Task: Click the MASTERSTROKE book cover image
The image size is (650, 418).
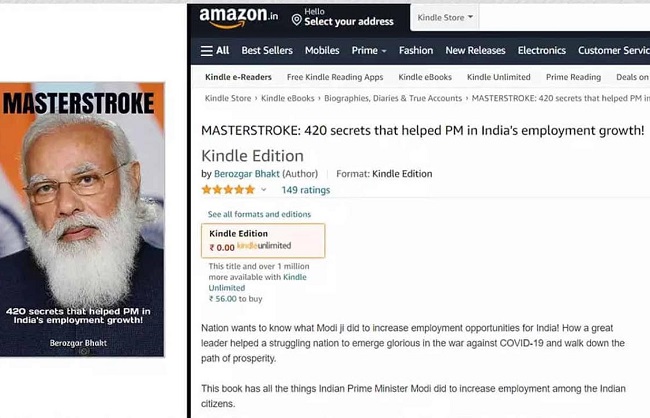Action: click(82, 219)
